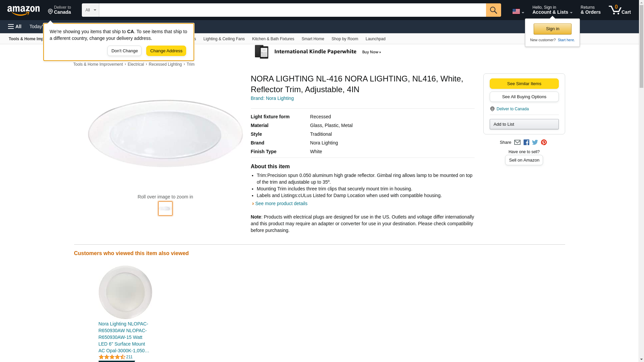This screenshot has width=644, height=362.
Task: Focus the Amazon search field
Action: pos(292,10)
